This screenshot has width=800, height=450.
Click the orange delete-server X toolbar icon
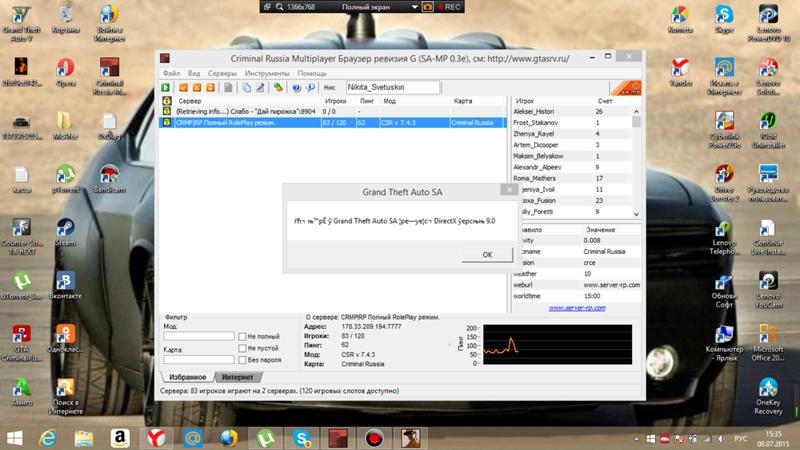pos(197,88)
